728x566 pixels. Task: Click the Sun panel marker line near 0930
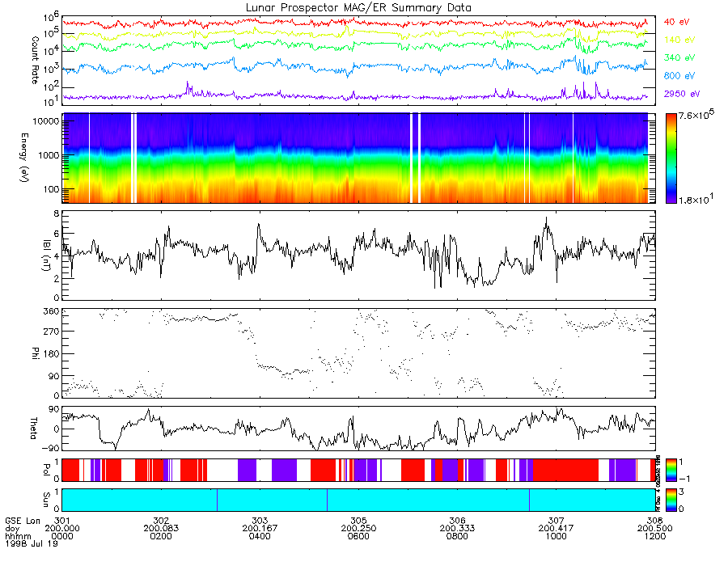point(529,500)
